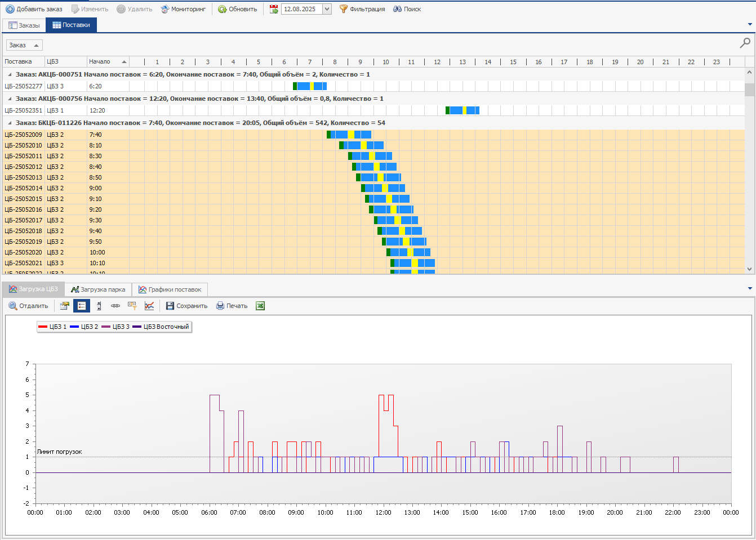756x540 pixels.
Task: Click the Excel export icon in chart toolbar
Action: coord(260,306)
